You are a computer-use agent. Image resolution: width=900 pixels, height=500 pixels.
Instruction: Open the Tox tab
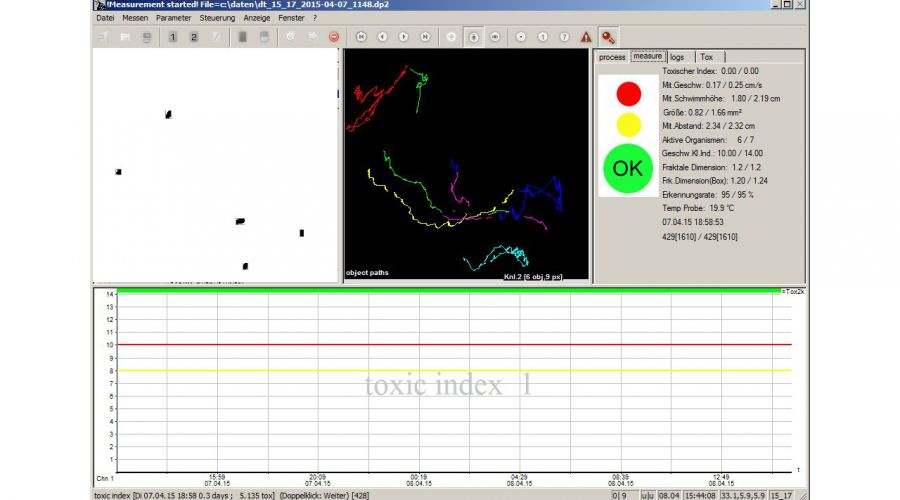pos(707,57)
